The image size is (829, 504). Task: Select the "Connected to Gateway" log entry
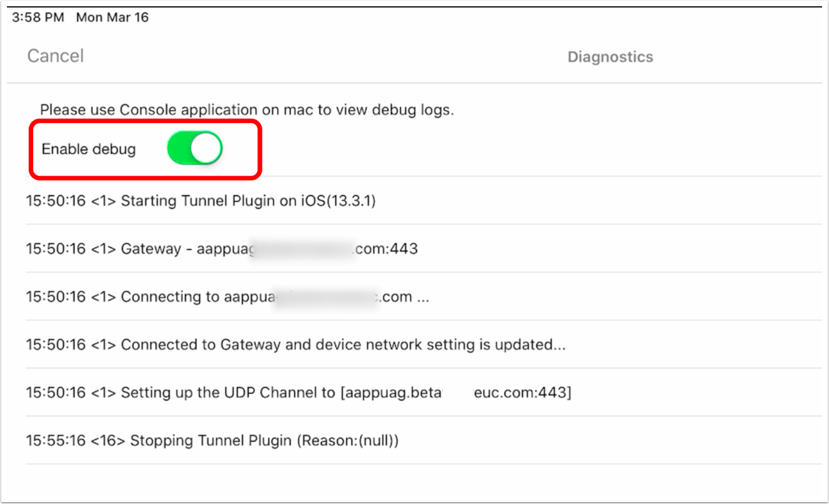(x=342, y=345)
